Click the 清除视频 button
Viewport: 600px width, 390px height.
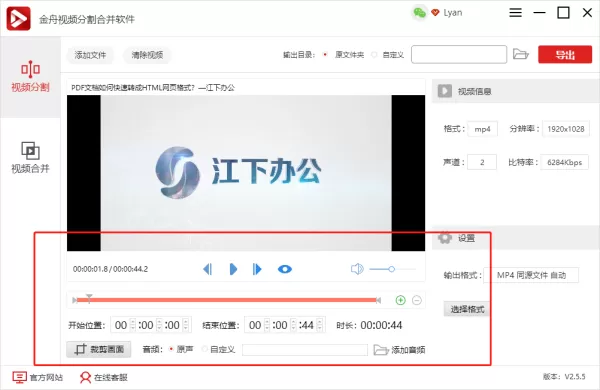click(147, 55)
